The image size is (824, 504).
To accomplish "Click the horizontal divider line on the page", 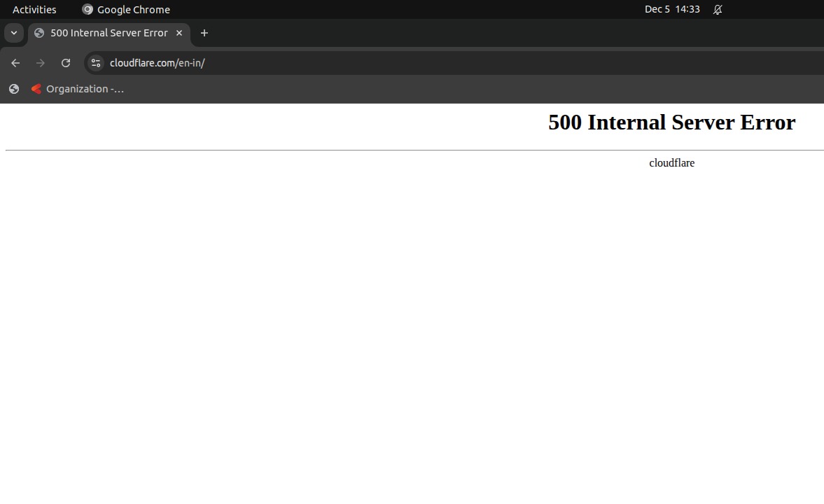I will coord(413,149).
